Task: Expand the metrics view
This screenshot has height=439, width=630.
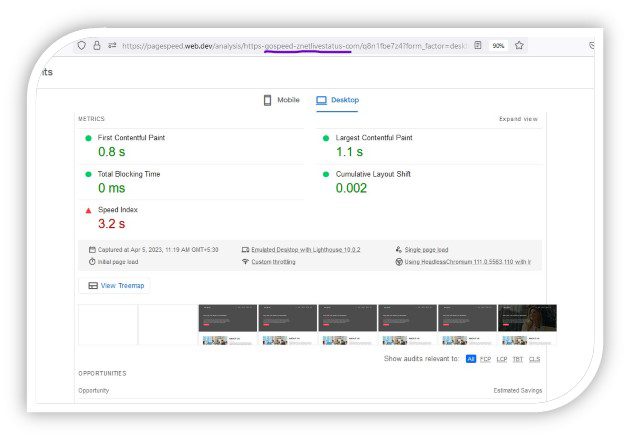Action: click(518, 119)
